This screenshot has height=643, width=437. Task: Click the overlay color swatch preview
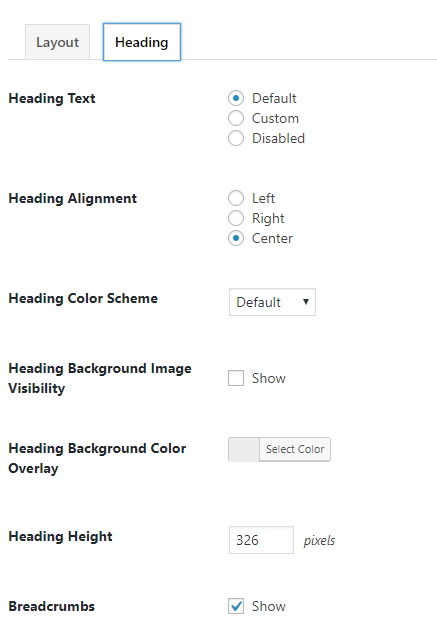pos(244,449)
